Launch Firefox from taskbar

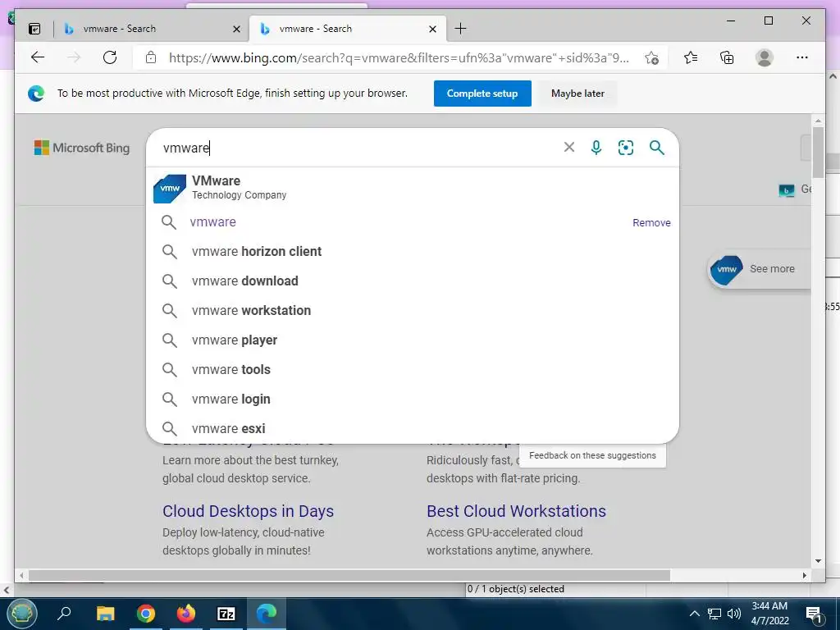186,614
